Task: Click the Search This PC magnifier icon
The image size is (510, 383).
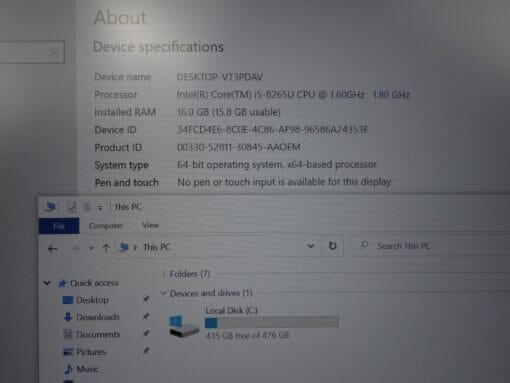Action: [x=364, y=245]
